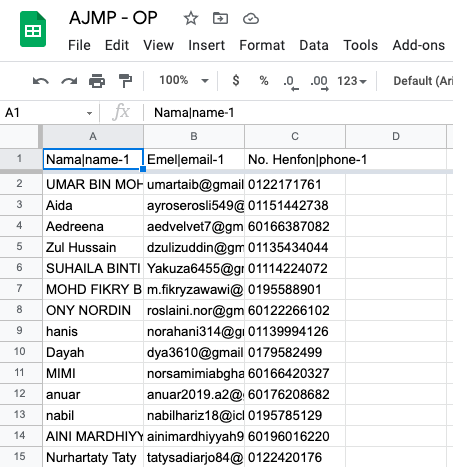Select the name cell anuar
The height and width of the screenshot is (467, 453).
pyautogui.click(x=93, y=394)
